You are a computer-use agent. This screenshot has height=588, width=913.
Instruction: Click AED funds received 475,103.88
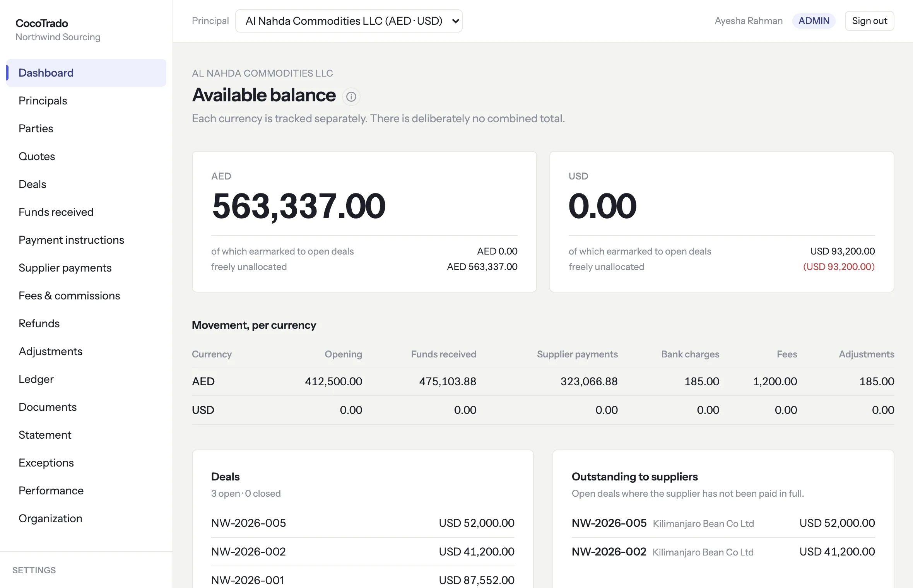click(x=448, y=381)
